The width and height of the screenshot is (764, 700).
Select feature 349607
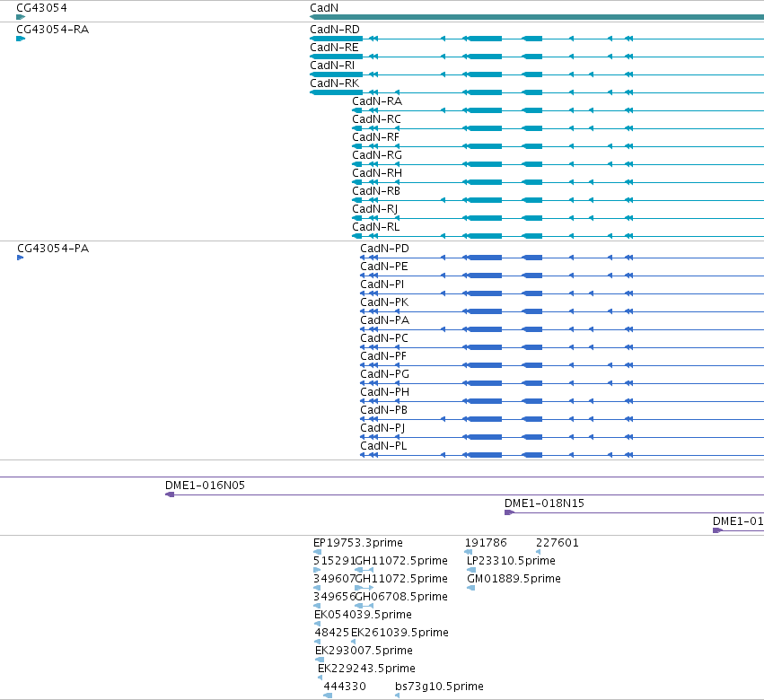(334, 579)
